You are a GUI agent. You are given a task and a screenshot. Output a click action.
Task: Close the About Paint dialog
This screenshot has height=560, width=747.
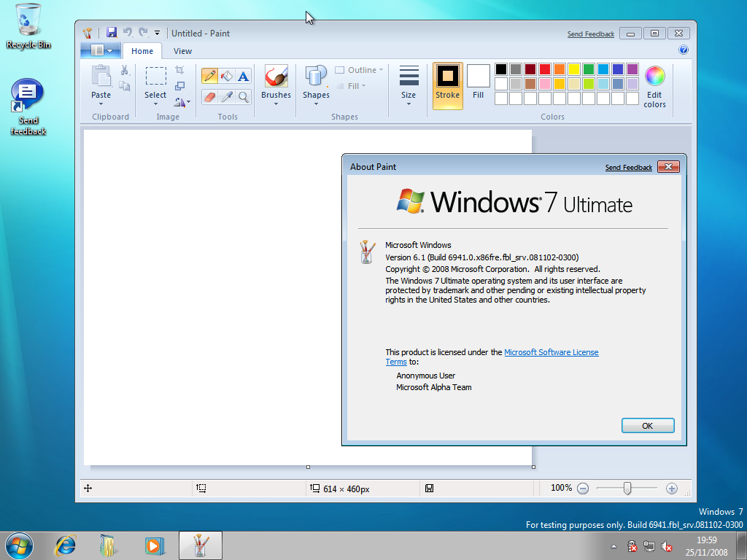[668, 167]
